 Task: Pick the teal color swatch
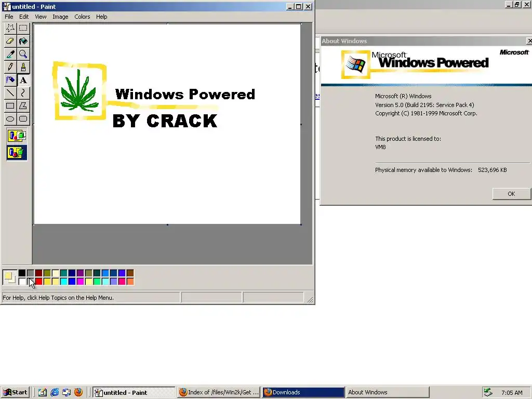pyautogui.click(x=64, y=273)
